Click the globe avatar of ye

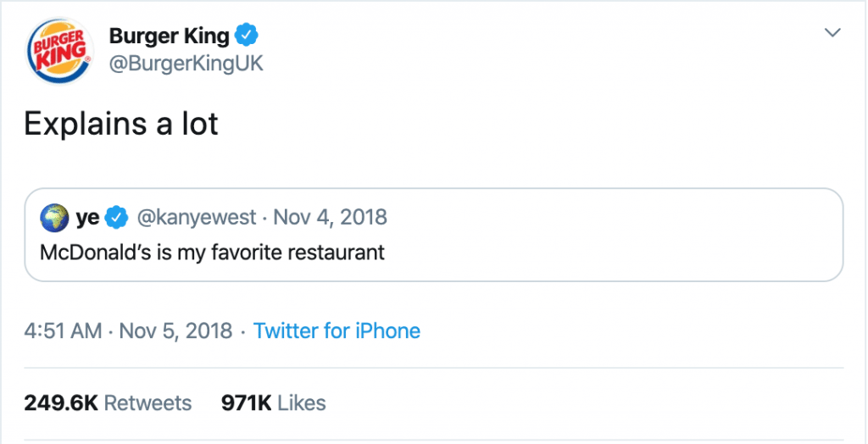pyautogui.click(x=53, y=218)
